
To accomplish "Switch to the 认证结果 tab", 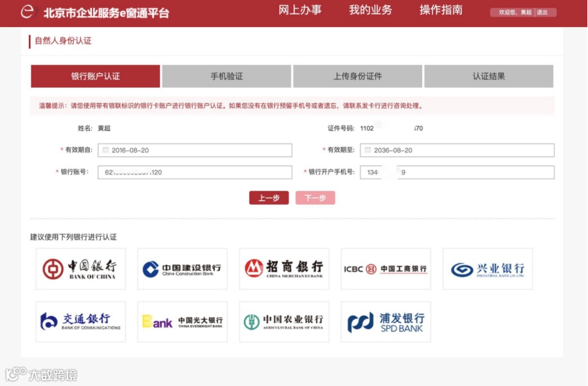I will click(488, 76).
